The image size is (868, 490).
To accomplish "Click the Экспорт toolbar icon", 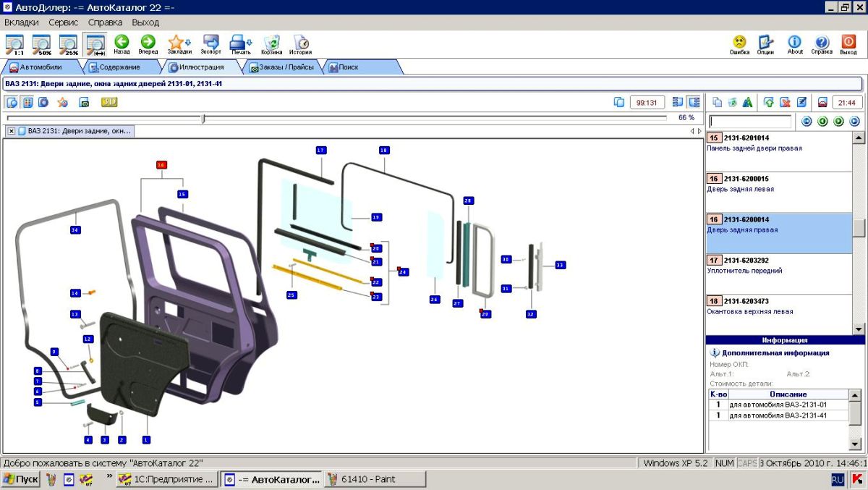I will coord(211,44).
